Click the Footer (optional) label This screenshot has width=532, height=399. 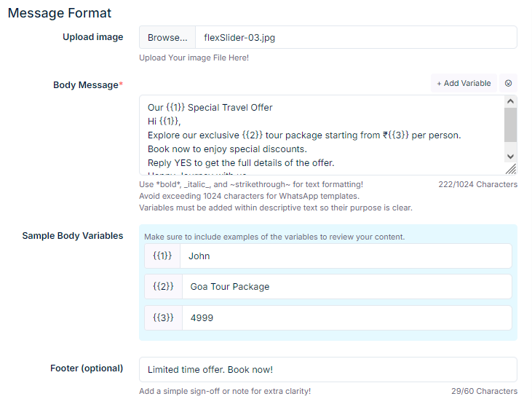[87, 368]
